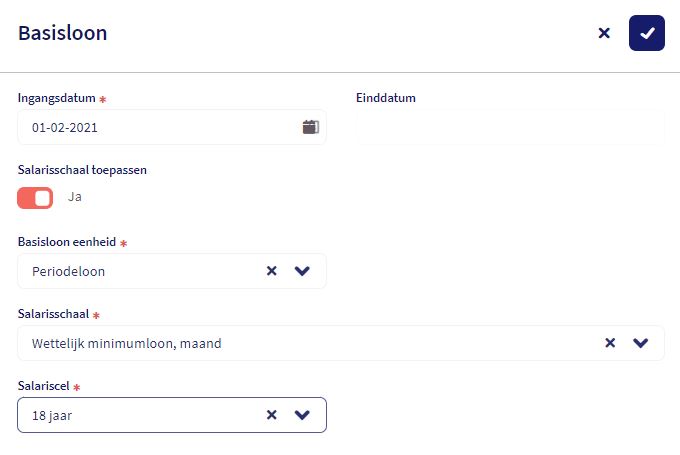The height and width of the screenshot is (455, 680).
Task: Click the Ja label beside the switch
Action: pos(75,197)
